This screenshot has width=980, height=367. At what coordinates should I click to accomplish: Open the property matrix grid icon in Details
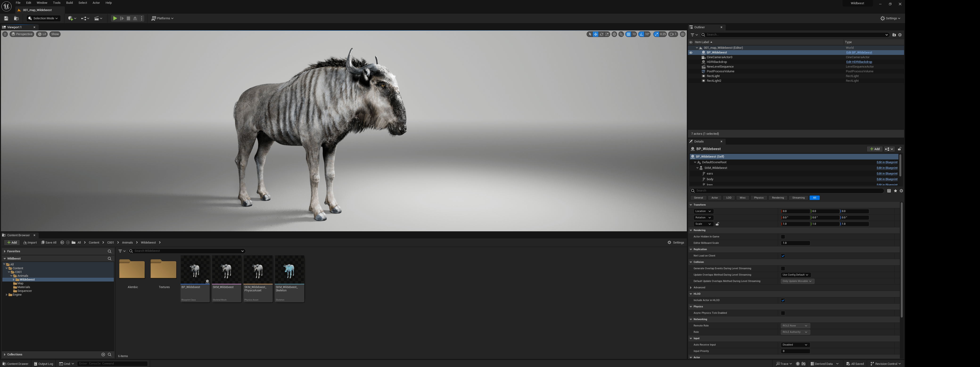coord(889,191)
